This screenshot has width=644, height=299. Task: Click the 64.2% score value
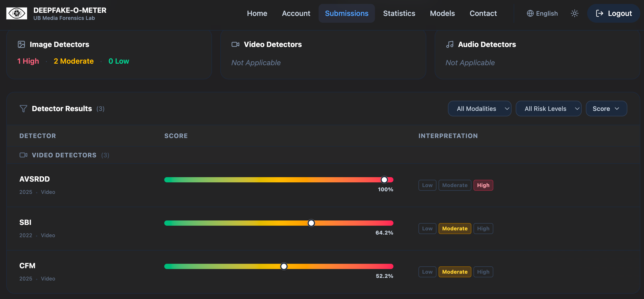(x=384, y=233)
